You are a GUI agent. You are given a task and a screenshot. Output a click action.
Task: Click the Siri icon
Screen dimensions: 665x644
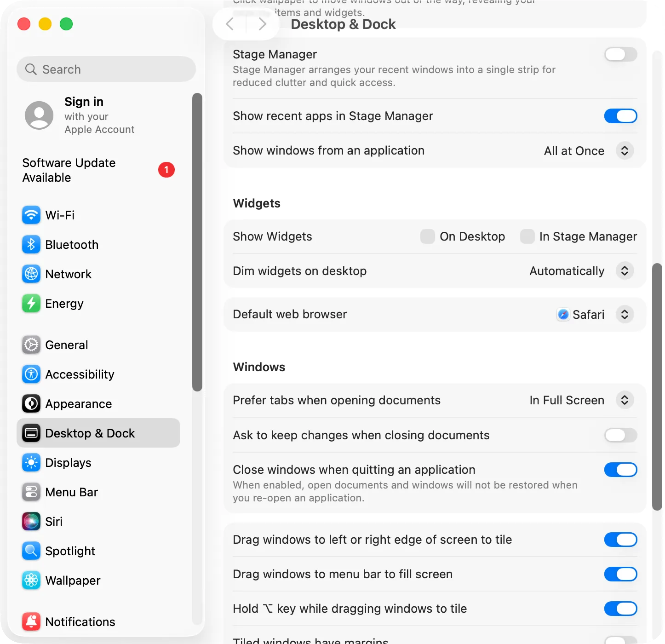[31, 521]
